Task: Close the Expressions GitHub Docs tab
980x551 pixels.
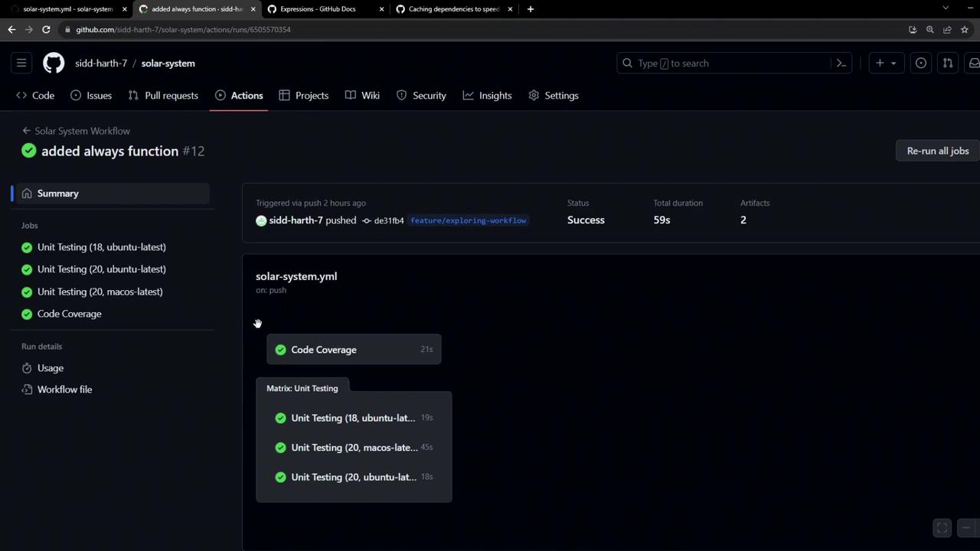Action: pyautogui.click(x=382, y=9)
